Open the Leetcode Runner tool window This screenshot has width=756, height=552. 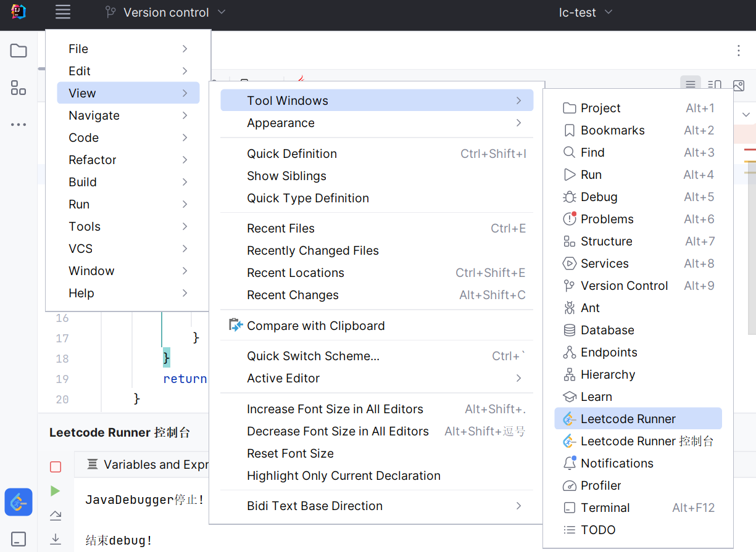pyautogui.click(x=628, y=419)
